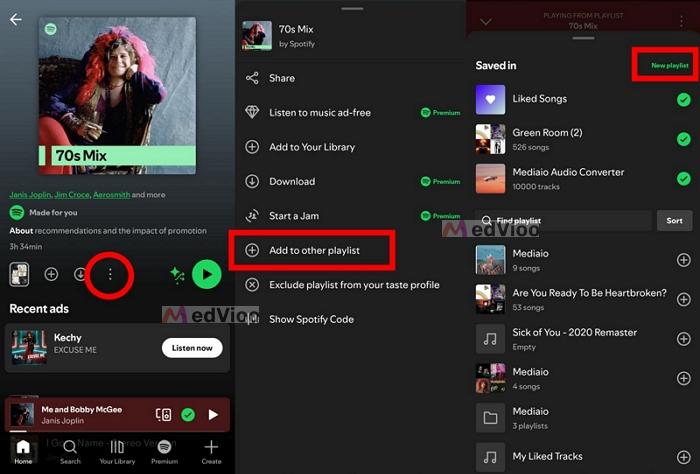Screen dimensions: 700x474
Task: Tap the 70s Mix header in options sheet
Action: [x=352, y=36]
